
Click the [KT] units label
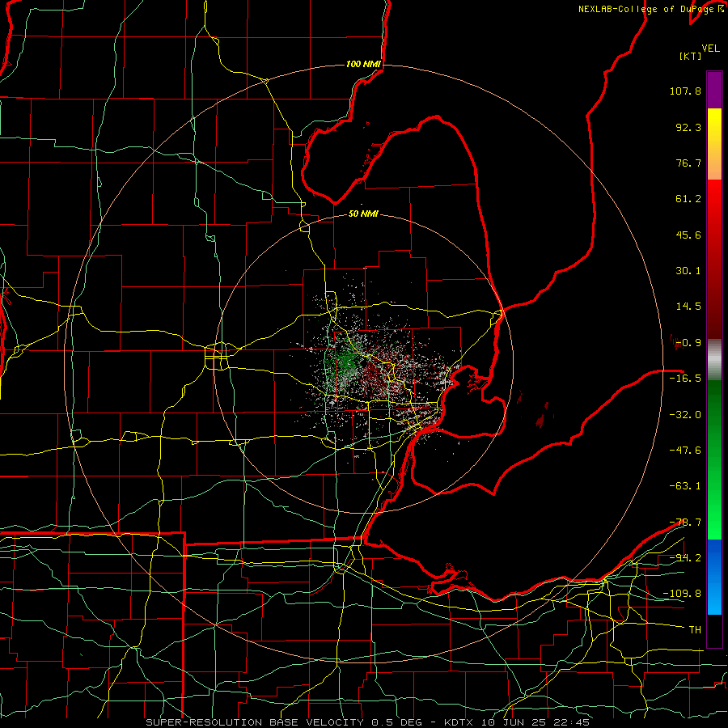690,56
